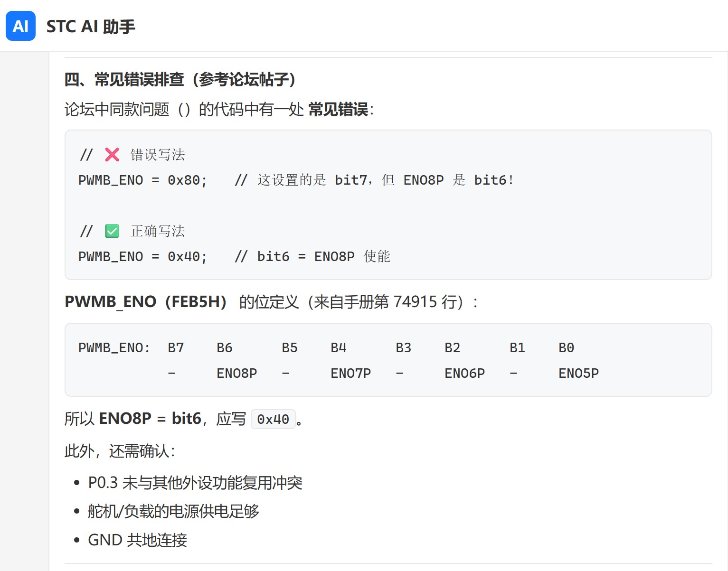Click comment 错误写法

158,155
